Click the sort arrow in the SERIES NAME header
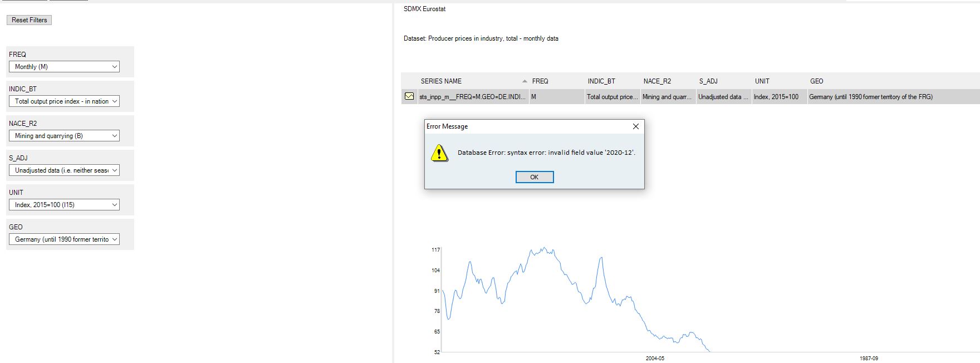This screenshot has width=980, height=363. click(x=525, y=81)
